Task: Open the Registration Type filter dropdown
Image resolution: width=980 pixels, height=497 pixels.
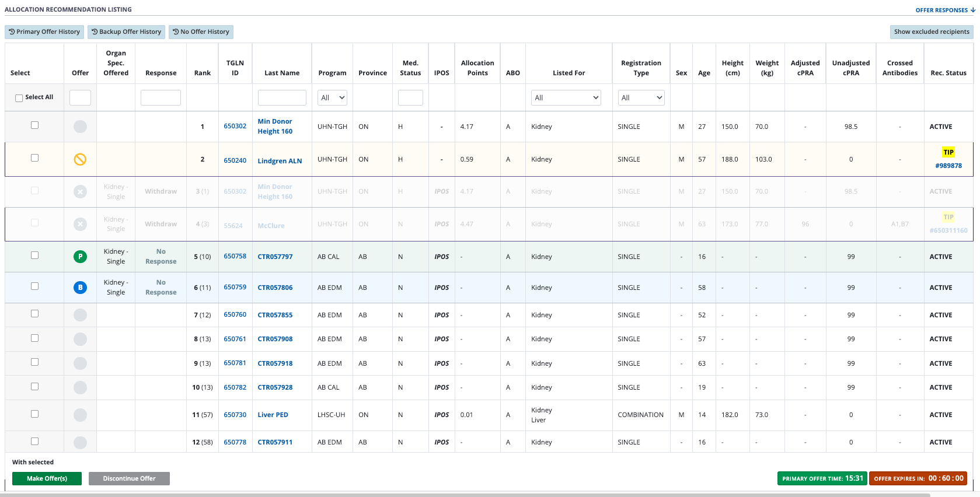Action: point(641,98)
